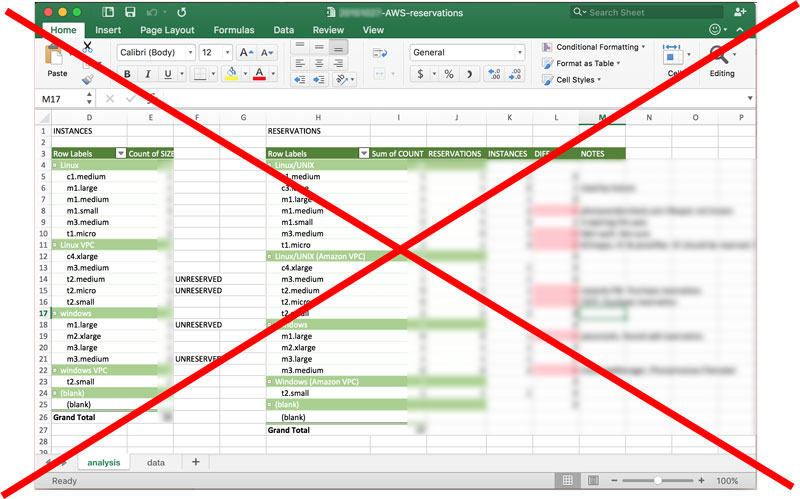
Task: Collapse the Windows (Amazon VPC) pivot group
Action: click(x=270, y=382)
